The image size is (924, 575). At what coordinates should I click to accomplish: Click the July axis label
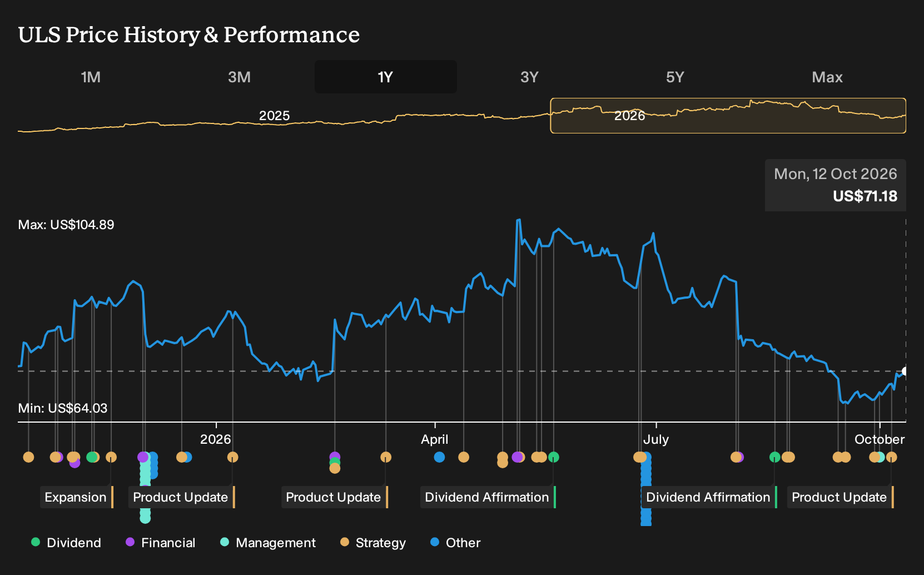coord(656,439)
